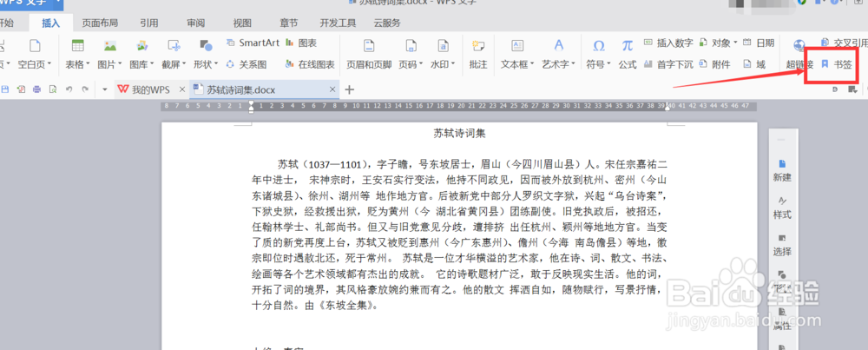Switch to the 我的WPS document tab

click(151, 89)
